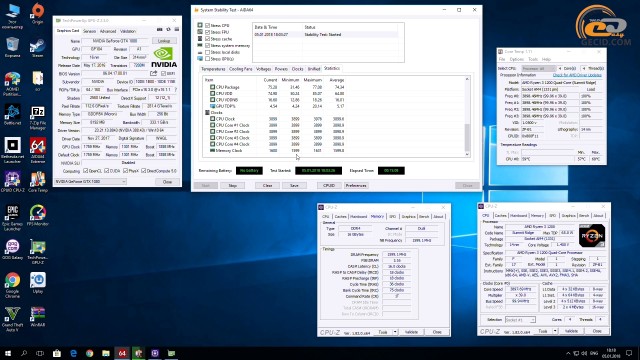The height and width of the screenshot is (360, 640).
Task: Open the Recycle Bin desktop icon
Action: (x=12, y=47)
